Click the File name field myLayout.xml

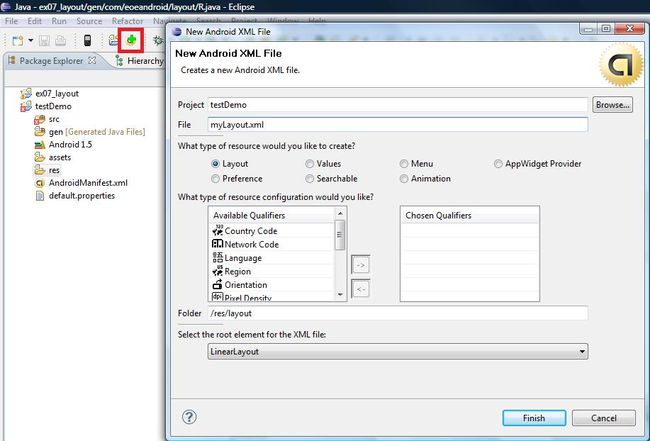[x=398, y=125]
